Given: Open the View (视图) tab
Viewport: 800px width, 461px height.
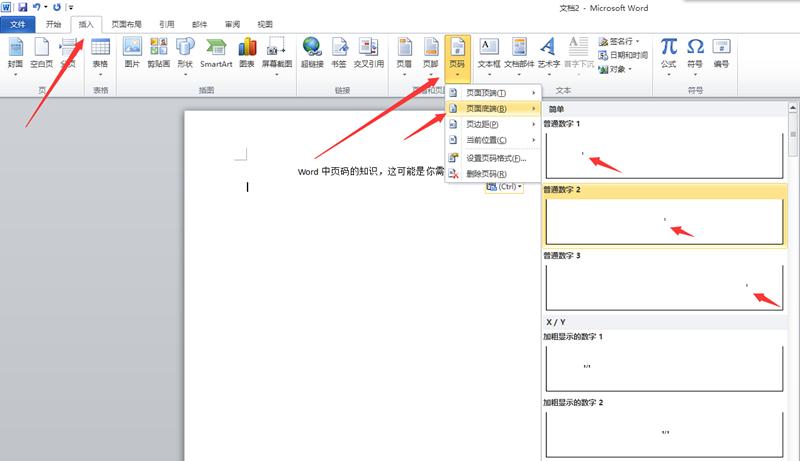Looking at the screenshot, I should [x=265, y=24].
